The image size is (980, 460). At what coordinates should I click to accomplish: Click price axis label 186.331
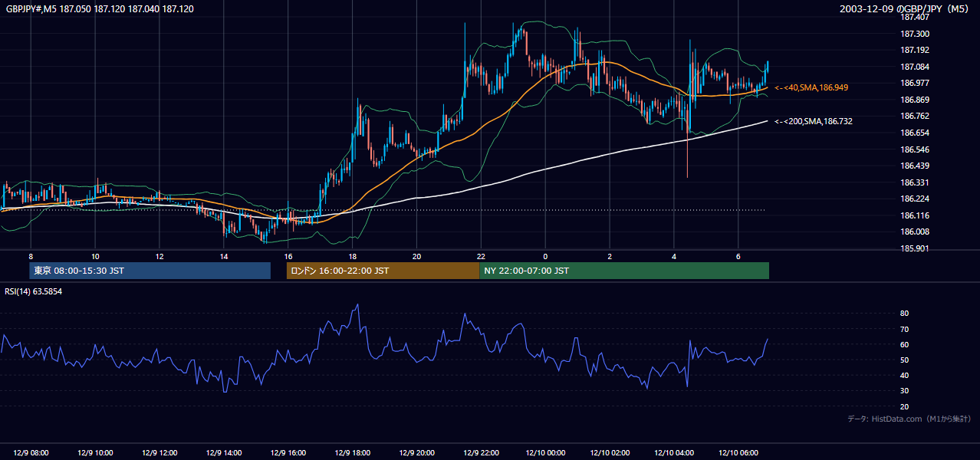pyautogui.click(x=916, y=182)
